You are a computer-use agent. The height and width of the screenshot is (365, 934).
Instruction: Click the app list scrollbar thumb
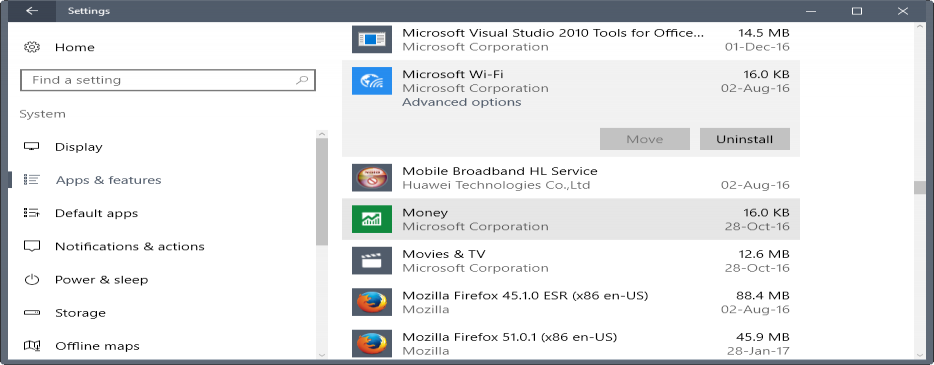pos(920,188)
